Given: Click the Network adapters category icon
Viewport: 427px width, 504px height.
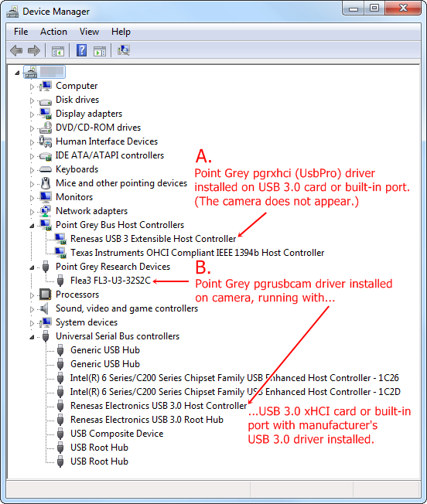Looking at the screenshot, I should [x=46, y=211].
